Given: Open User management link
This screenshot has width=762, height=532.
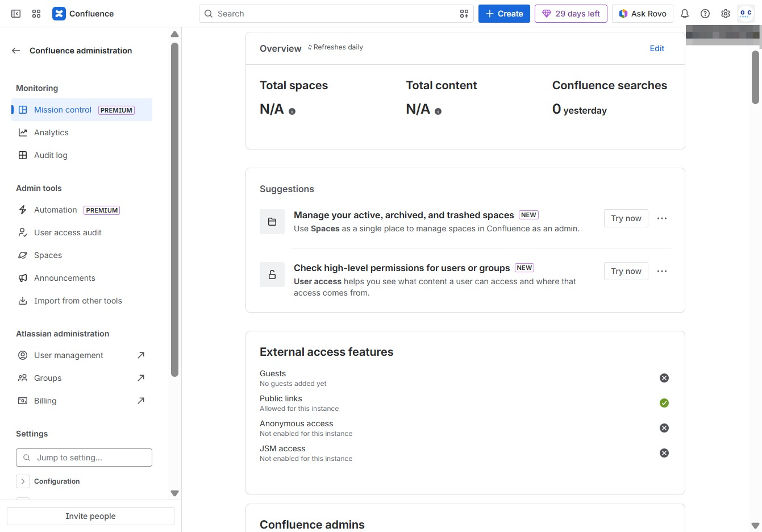Looking at the screenshot, I should pyautogui.click(x=82, y=355).
